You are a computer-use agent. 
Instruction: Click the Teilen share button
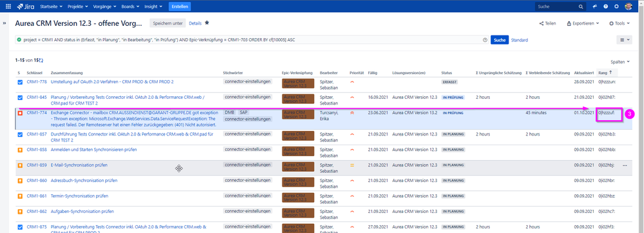click(547, 23)
